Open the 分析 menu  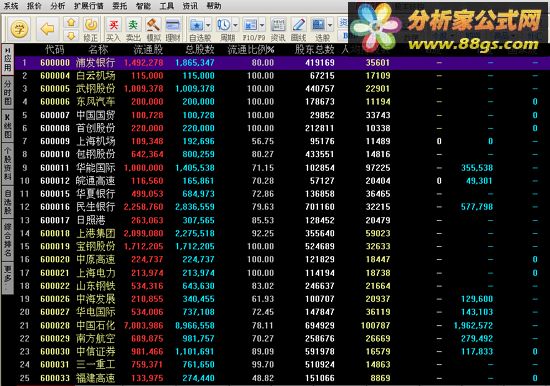tap(58, 6)
